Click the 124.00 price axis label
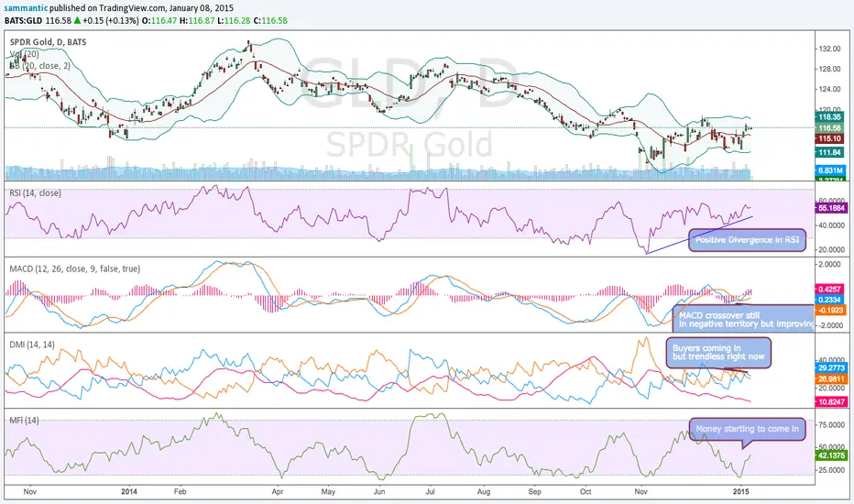The height and width of the screenshot is (504, 854). coord(829,89)
